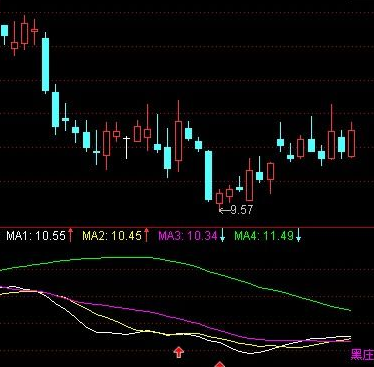Click the MA4: 11.49 indicator value
The image size is (374, 367).
tap(264, 236)
